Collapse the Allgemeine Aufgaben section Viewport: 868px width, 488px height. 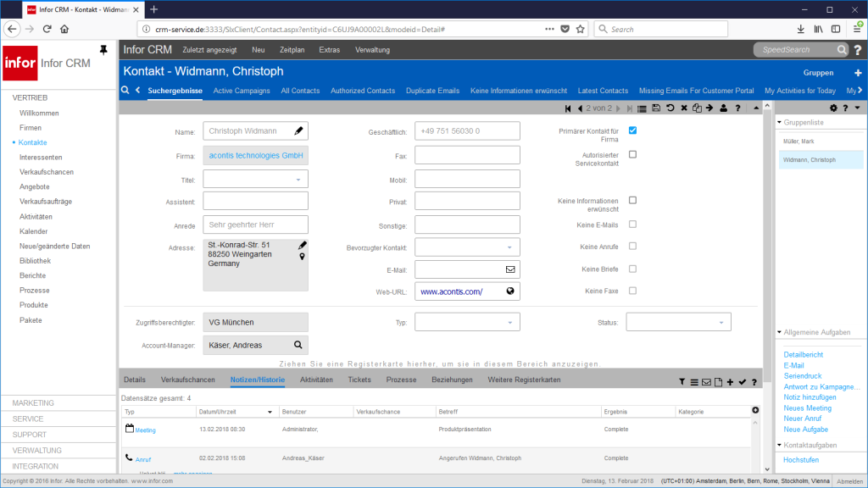[x=779, y=330]
